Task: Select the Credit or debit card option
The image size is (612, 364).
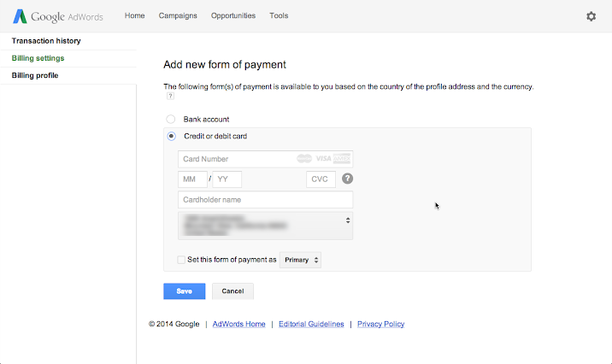Action: coord(171,136)
